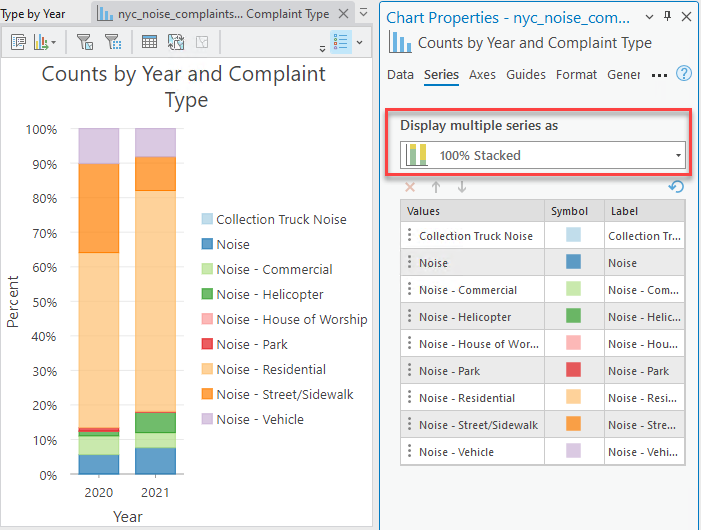Screen dimensions: 701x530
Task: Open the Chart Properties help icon
Action: click(x=684, y=74)
